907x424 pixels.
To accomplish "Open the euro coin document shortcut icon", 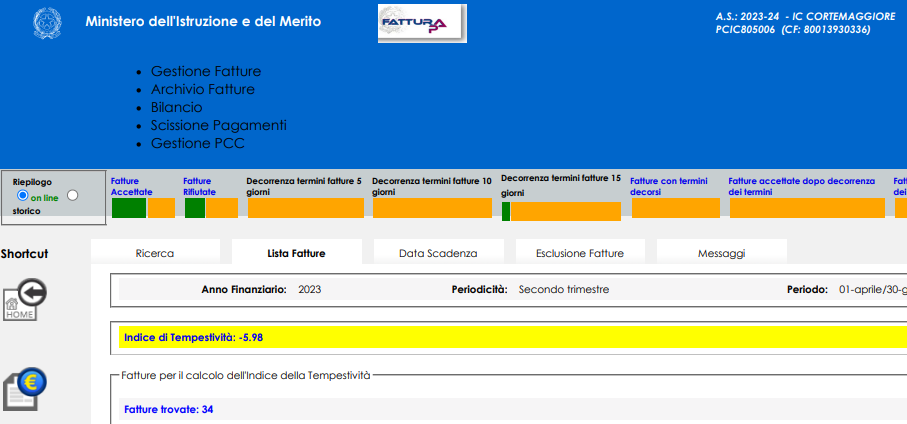I will (x=25, y=389).
